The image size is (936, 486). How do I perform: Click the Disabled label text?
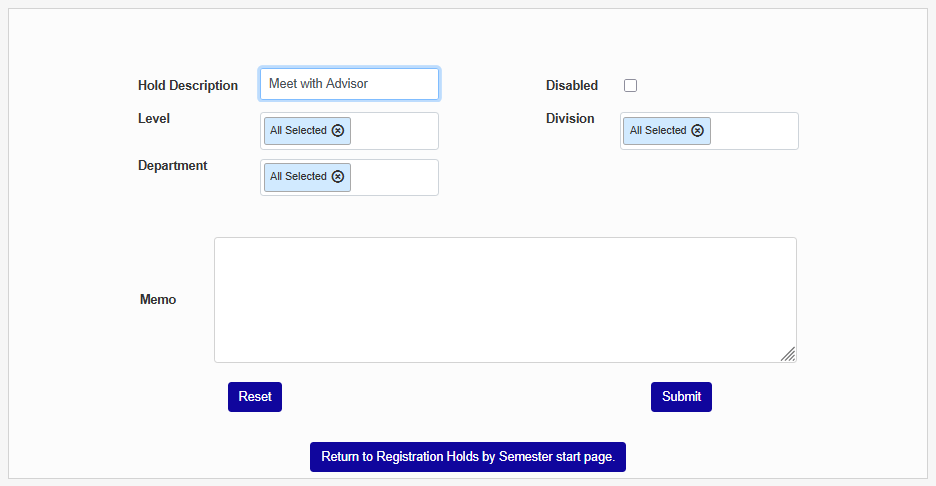pyautogui.click(x=571, y=86)
